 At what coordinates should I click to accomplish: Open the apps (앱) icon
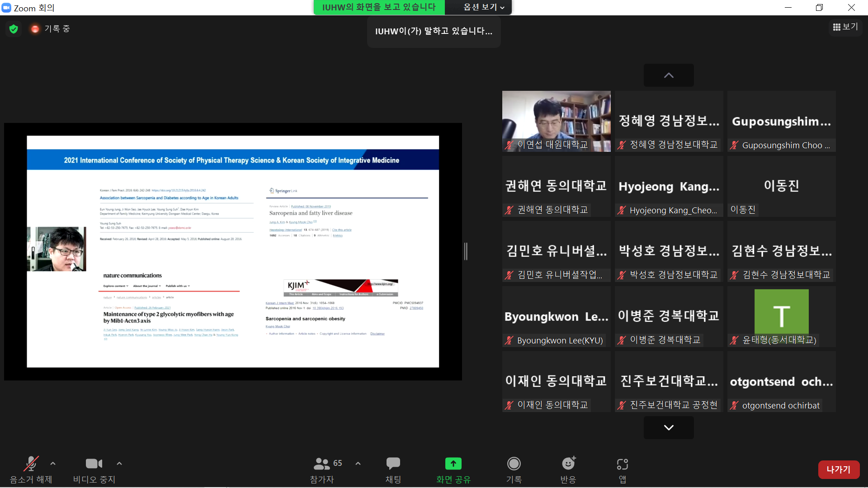(622, 469)
